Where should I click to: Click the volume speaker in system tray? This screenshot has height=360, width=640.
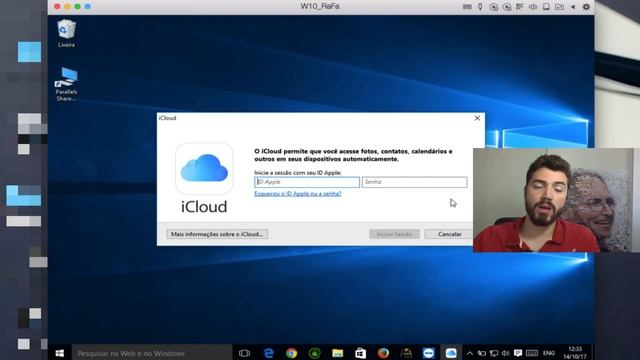(505, 353)
